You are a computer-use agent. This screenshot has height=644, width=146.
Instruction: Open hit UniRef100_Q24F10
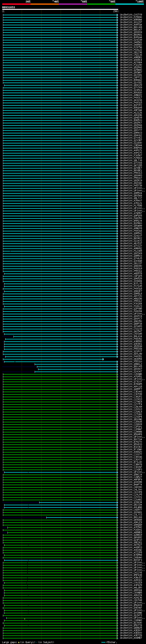[x=131, y=540]
